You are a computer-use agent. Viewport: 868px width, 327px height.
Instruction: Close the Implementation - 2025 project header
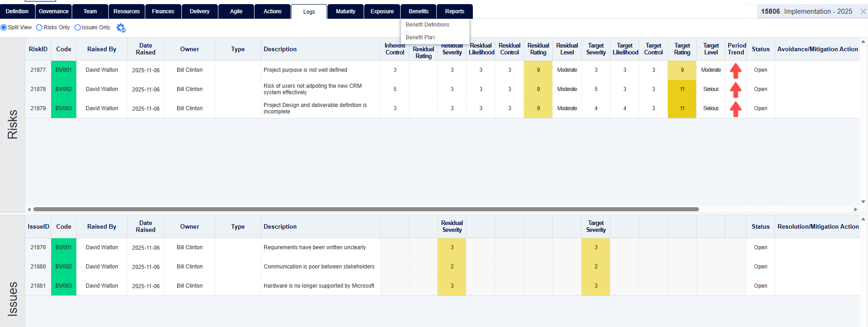coord(863,11)
